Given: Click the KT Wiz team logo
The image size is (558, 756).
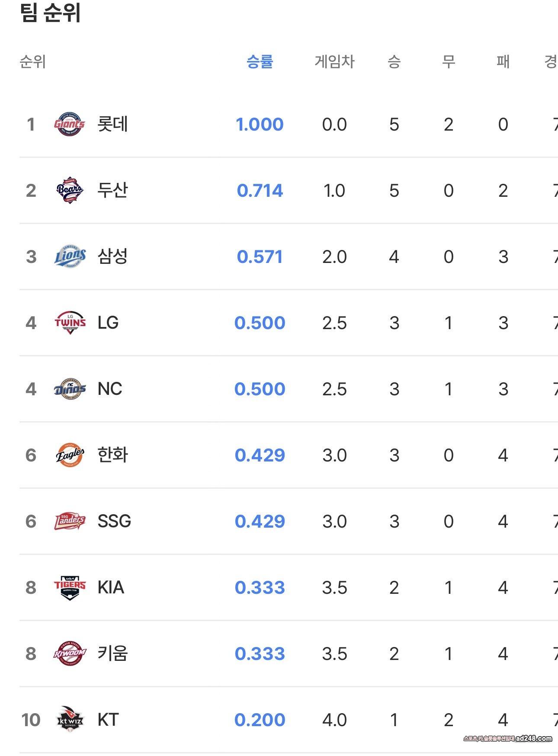Looking at the screenshot, I should (x=70, y=720).
